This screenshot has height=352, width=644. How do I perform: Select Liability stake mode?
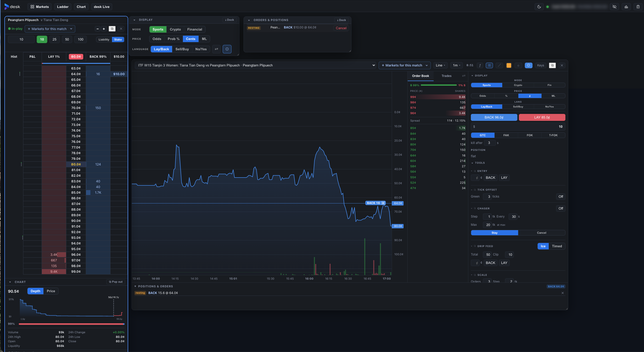(x=104, y=40)
